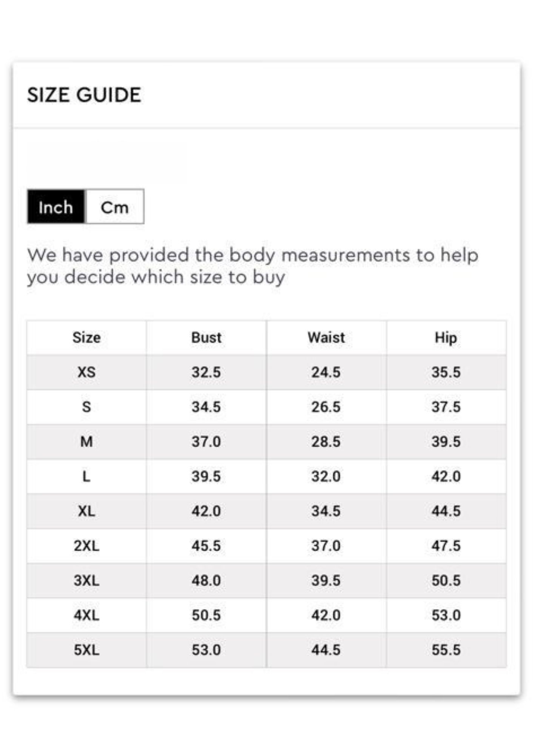
Task: Choose the 4XL size row label
Action: (x=86, y=615)
